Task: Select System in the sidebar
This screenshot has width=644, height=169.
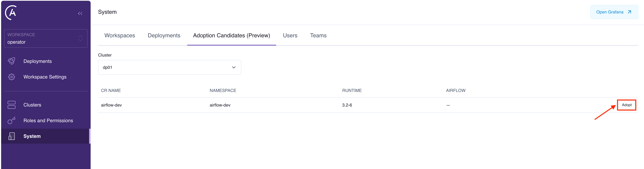Action: 45,136
